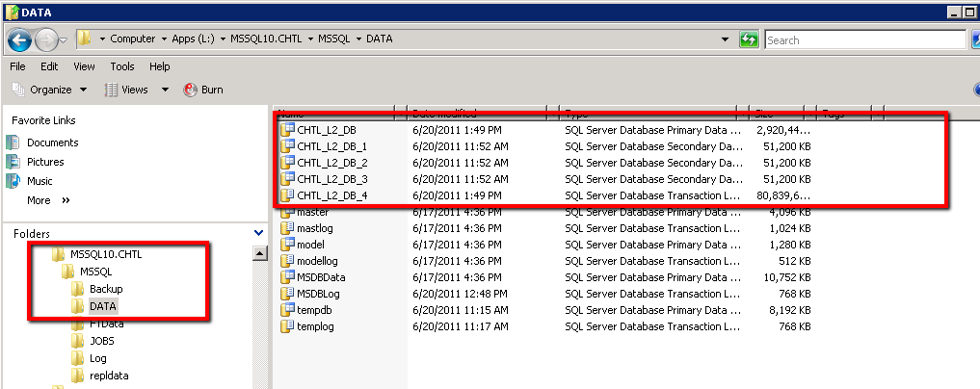This screenshot has width=980, height=389.
Task: Click into the Search input box
Action: tap(865, 40)
